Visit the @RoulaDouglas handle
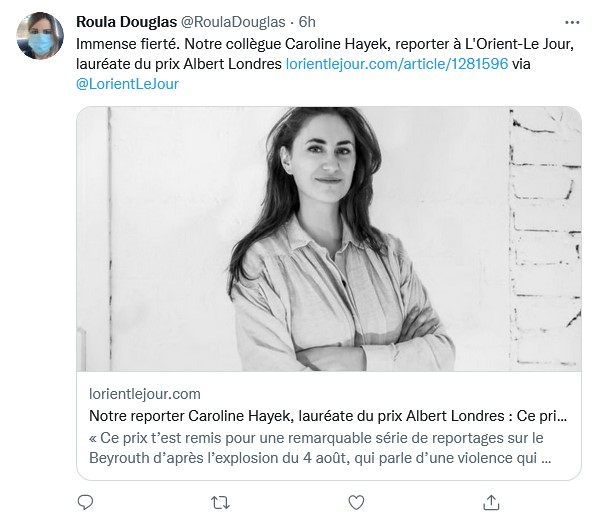Viewport: 598px width, 524px height. 233,22
